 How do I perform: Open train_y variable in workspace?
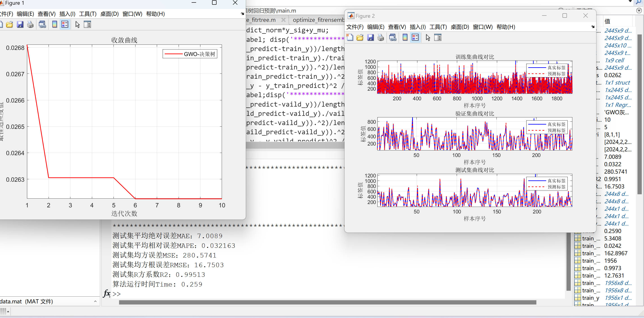pyautogui.click(x=591, y=298)
